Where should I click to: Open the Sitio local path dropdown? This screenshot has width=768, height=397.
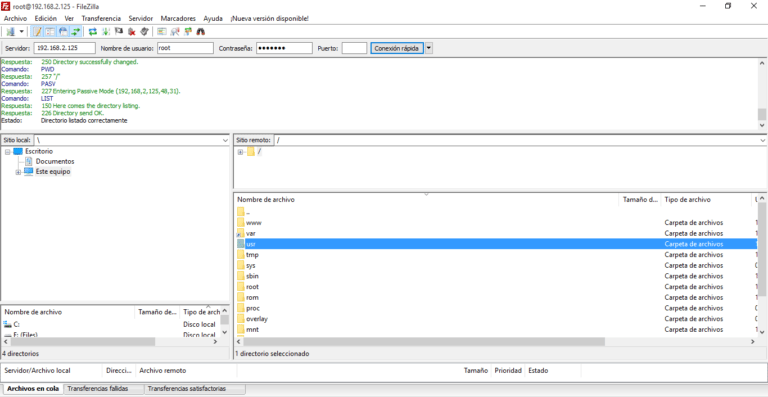[225, 140]
